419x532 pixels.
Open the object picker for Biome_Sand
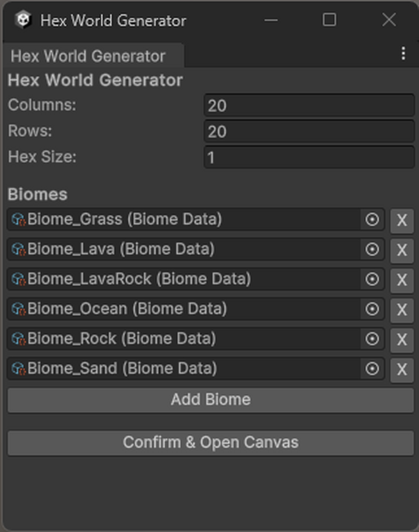click(x=372, y=369)
